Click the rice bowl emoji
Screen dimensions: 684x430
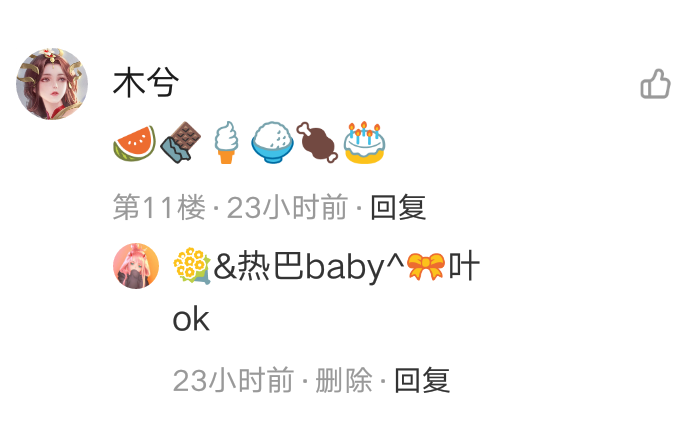[x=272, y=142]
